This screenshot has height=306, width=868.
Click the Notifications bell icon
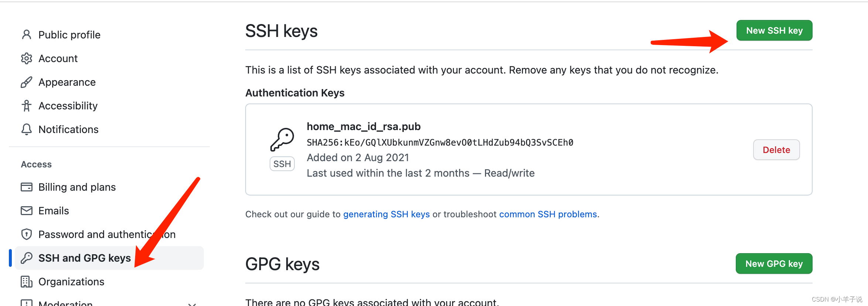[x=26, y=129]
